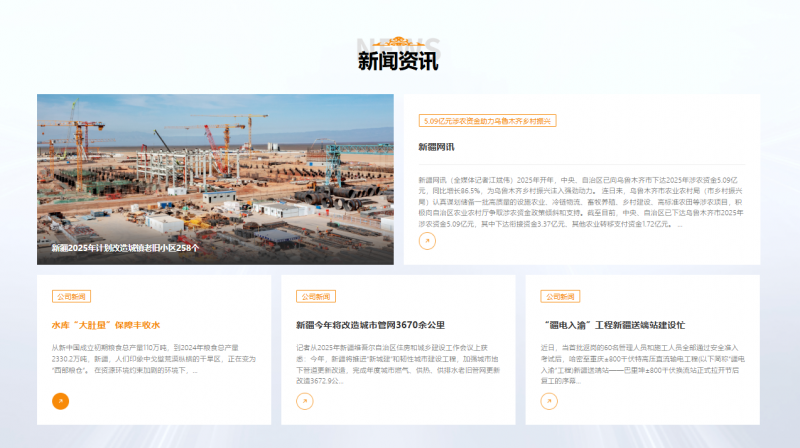Screen dimensions: 800x448
Task: Click 公司新闻 tag above 城市管网 headline
Action: click(315, 297)
